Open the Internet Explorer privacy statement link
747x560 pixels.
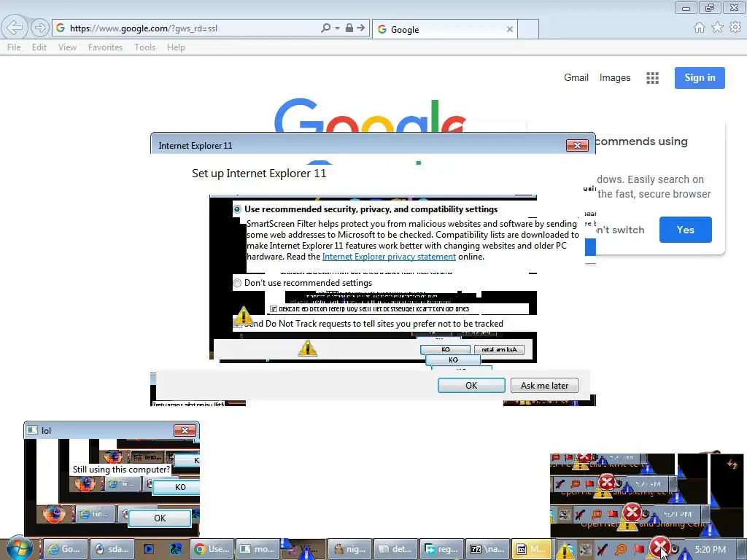click(389, 257)
